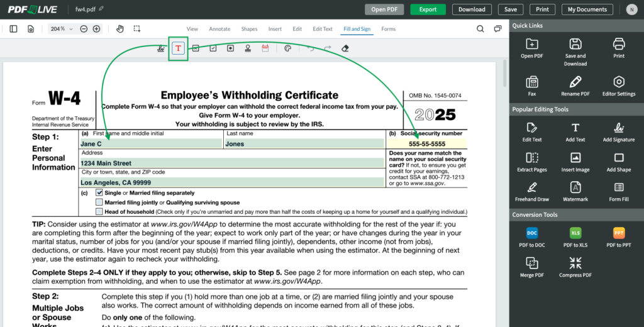Choose Save and Download in Quick Links
This screenshot has width=644, height=327.
pyautogui.click(x=575, y=52)
